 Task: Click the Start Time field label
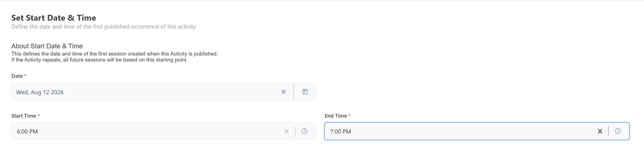pyautogui.click(x=24, y=116)
